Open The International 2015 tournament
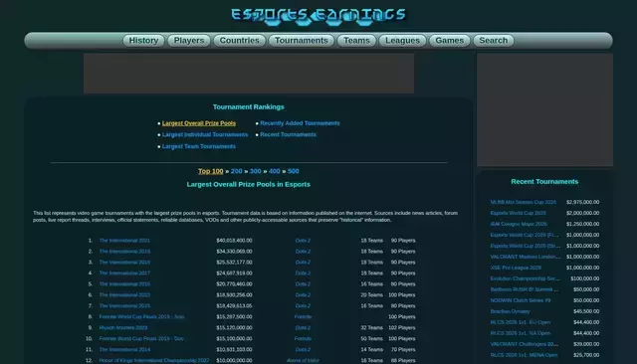The width and height of the screenshot is (637, 364). coord(124,306)
